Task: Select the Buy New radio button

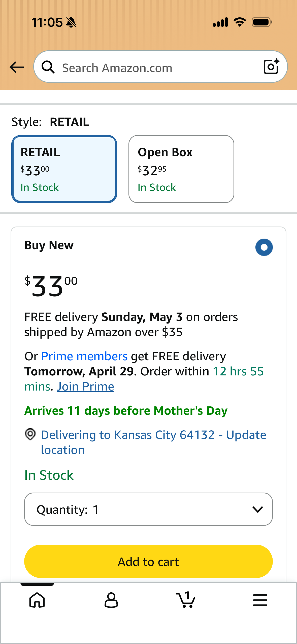Action: click(x=264, y=247)
